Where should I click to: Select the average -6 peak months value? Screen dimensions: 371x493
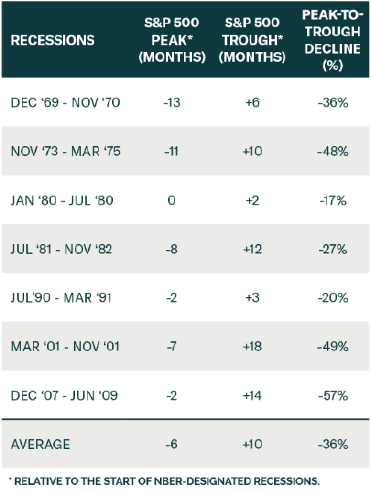coord(172,444)
